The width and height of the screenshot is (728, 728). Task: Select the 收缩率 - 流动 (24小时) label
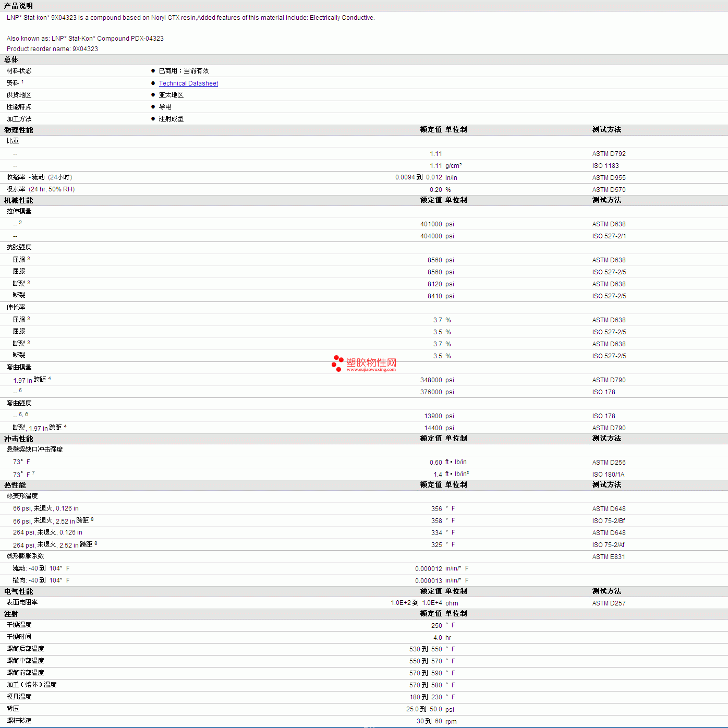39,177
